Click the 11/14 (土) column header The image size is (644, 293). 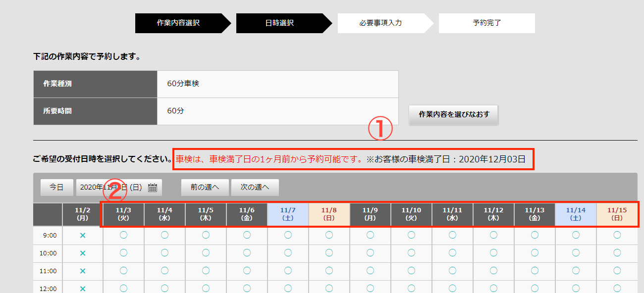pyautogui.click(x=576, y=214)
